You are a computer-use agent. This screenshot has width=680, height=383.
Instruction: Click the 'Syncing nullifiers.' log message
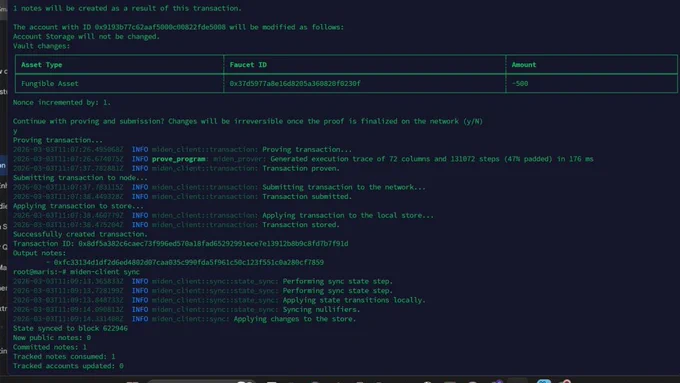[321, 309]
